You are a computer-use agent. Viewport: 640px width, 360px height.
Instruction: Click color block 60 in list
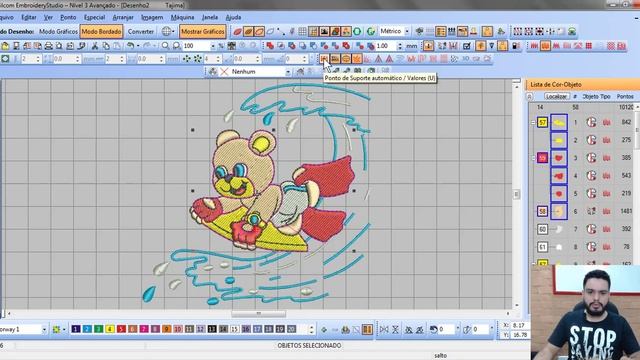[x=542, y=229]
